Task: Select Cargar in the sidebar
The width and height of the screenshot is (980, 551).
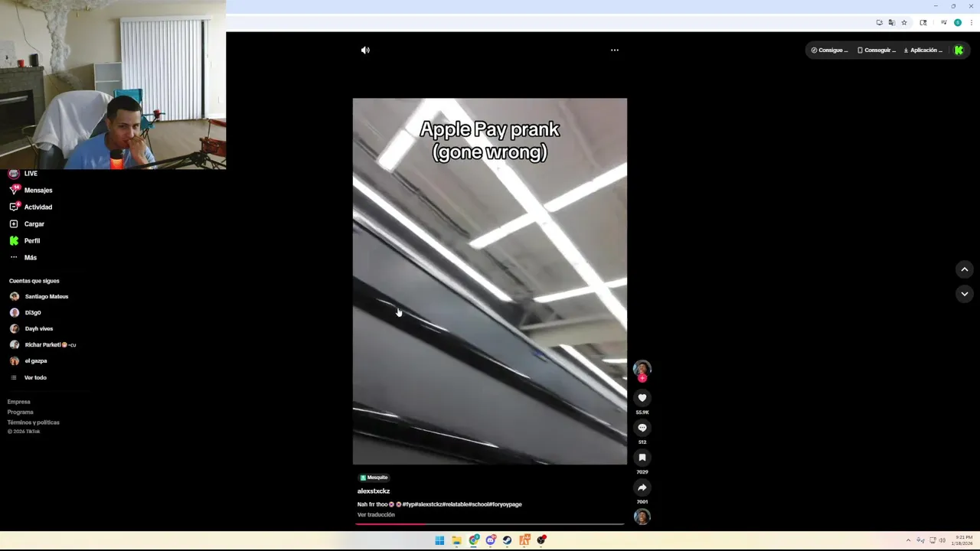Action: [x=27, y=223]
